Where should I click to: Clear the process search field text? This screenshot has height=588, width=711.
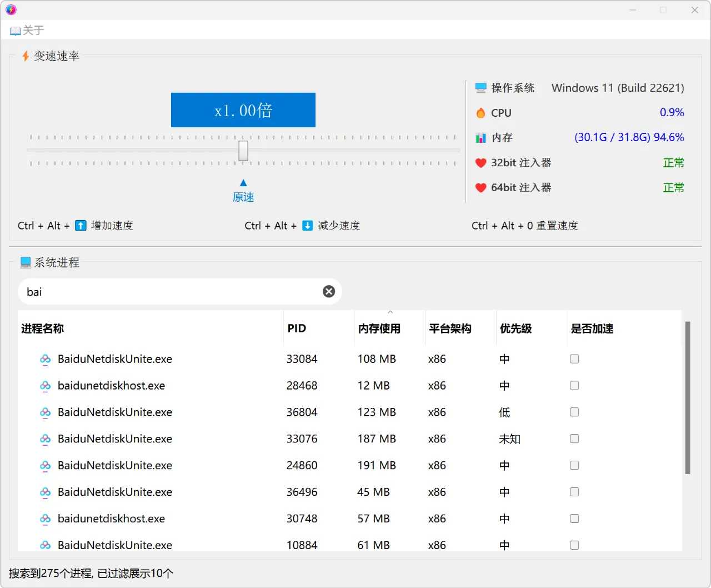pyautogui.click(x=329, y=292)
